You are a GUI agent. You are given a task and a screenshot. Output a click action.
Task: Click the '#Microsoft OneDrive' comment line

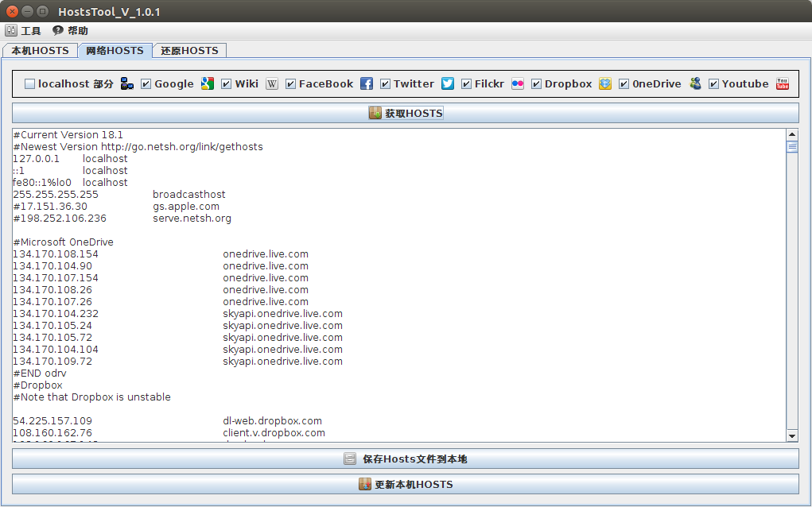coord(63,242)
